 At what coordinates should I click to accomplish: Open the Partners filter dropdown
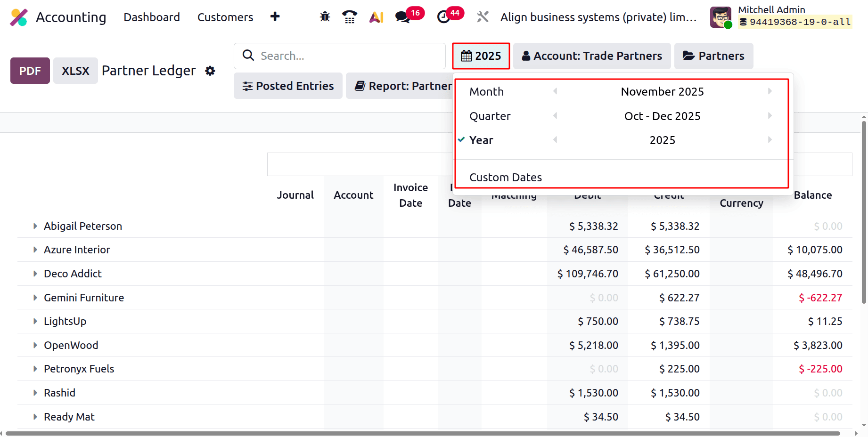pyautogui.click(x=713, y=56)
